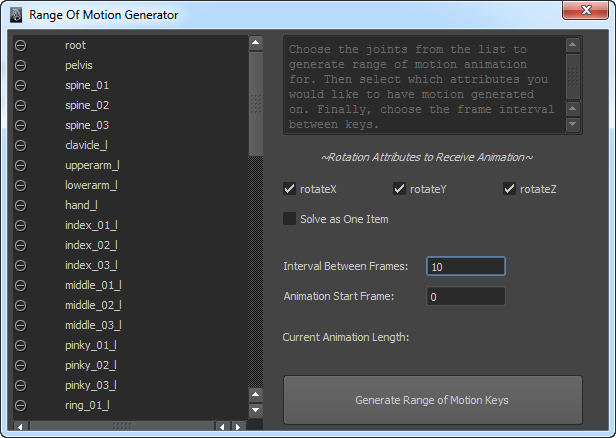Click the Animation Start Frame field
Viewport: 616px width, 438px height.
pyautogui.click(x=466, y=296)
